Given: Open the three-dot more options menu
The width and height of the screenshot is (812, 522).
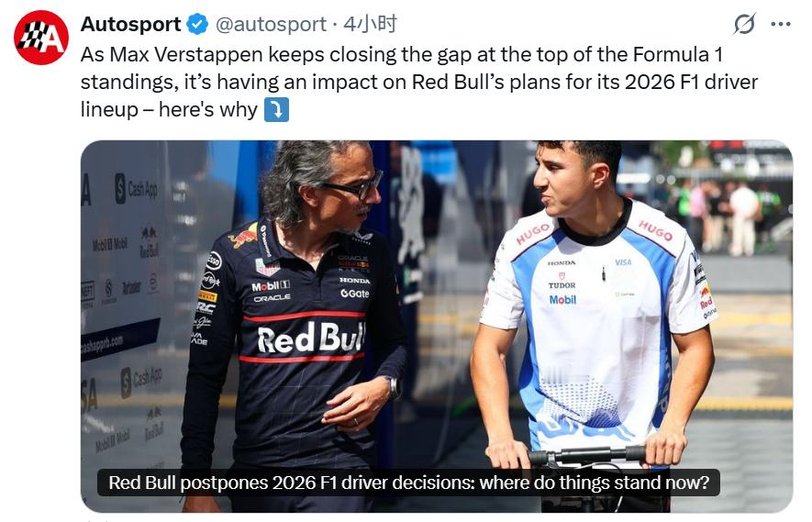Looking at the screenshot, I should pyautogui.click(x=780, y=25).
